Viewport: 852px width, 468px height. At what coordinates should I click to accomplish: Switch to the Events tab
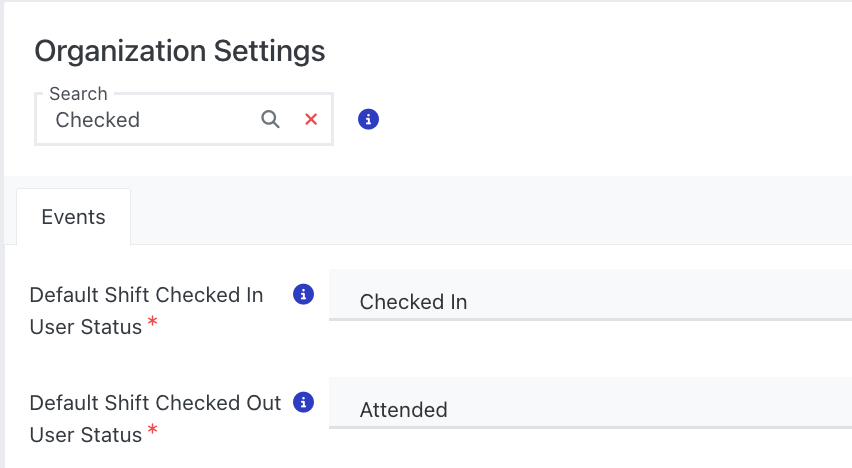click(x=73, y=217)
